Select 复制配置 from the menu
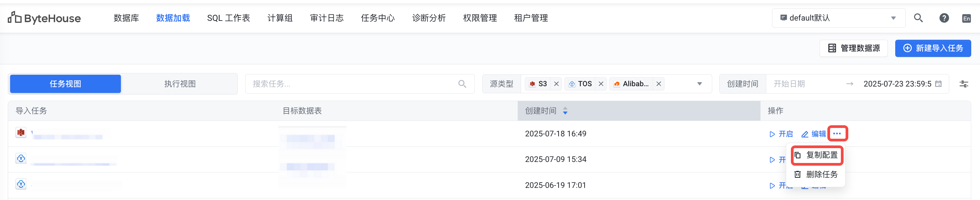 point(817,155)
